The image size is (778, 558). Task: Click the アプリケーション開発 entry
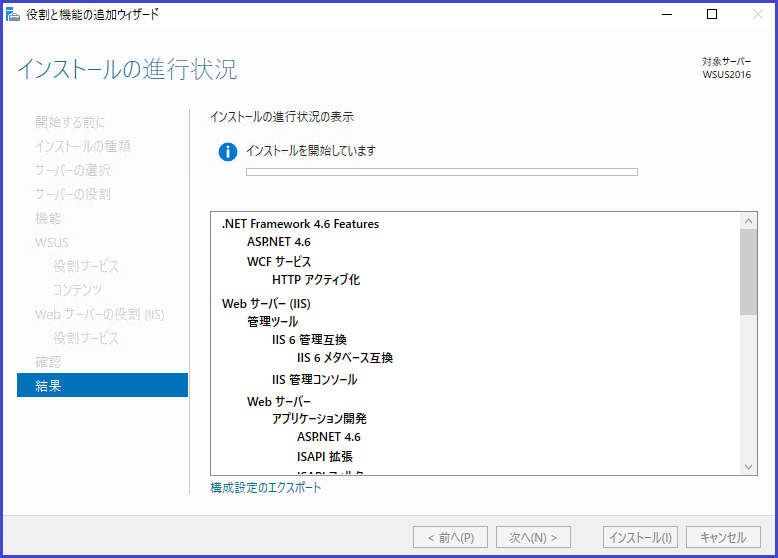point(319,419)
